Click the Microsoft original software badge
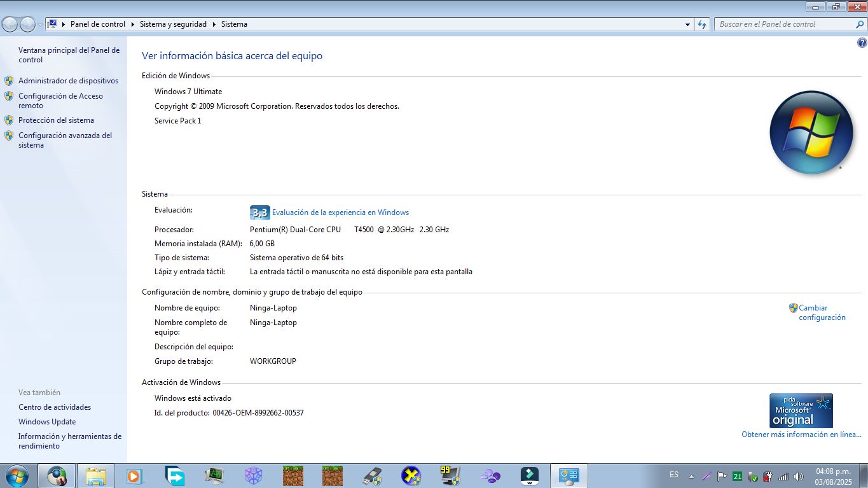Screen dimensions: 868x488 click(801, 410)
